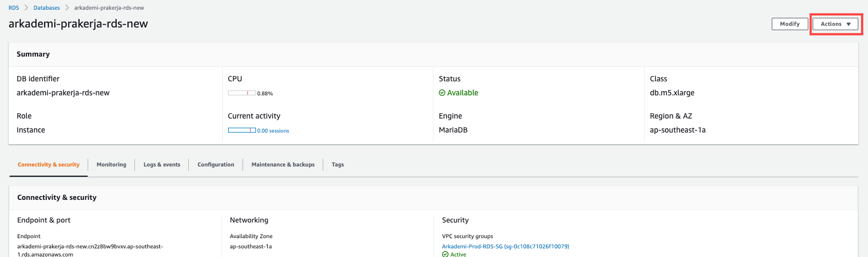Screen dimensions: 868x257
Task: Click the Summary panel heading
Action: pos(33,54)
